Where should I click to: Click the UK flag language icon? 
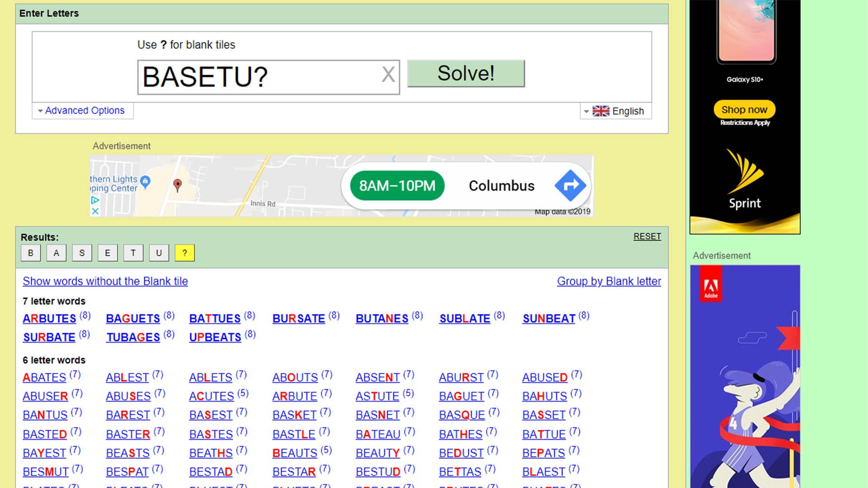click(601, 111)
